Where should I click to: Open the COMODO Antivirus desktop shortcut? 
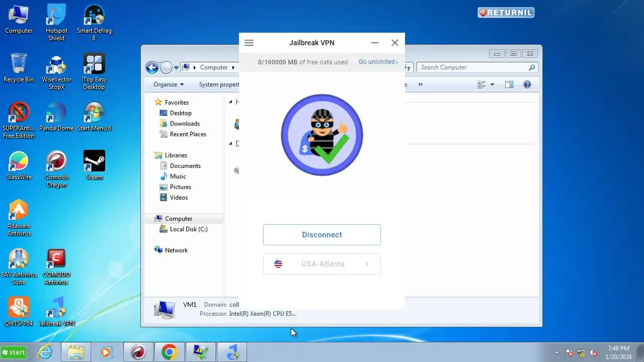(x=56, y=267)
